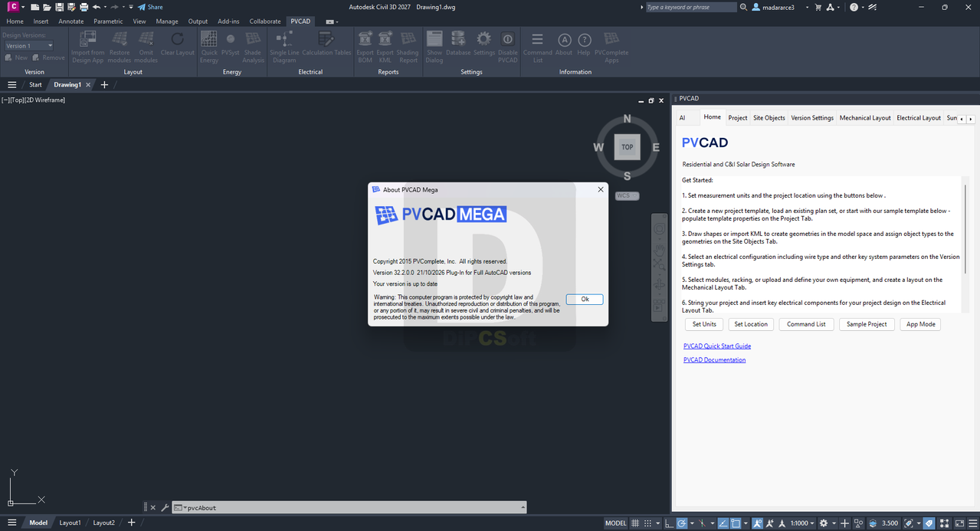
Task: Click PVCAD Settings gear ribbon icon
Action: (x=484, y=43)
